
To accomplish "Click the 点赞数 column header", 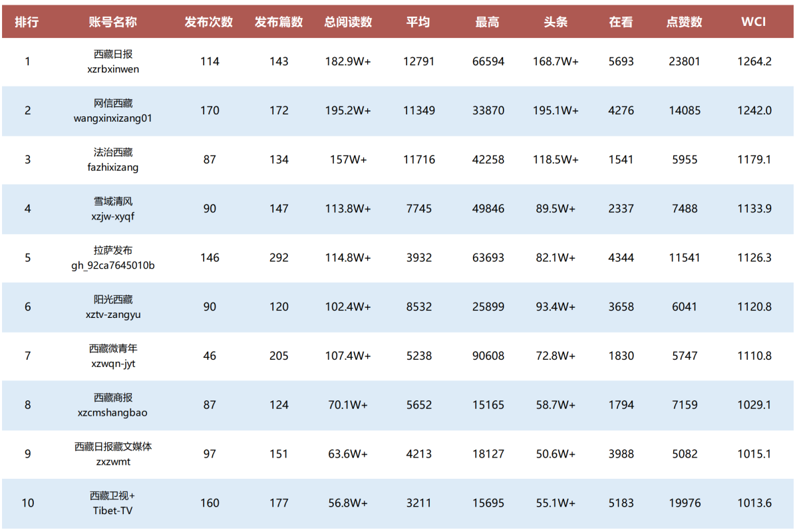I will point(684,22).
